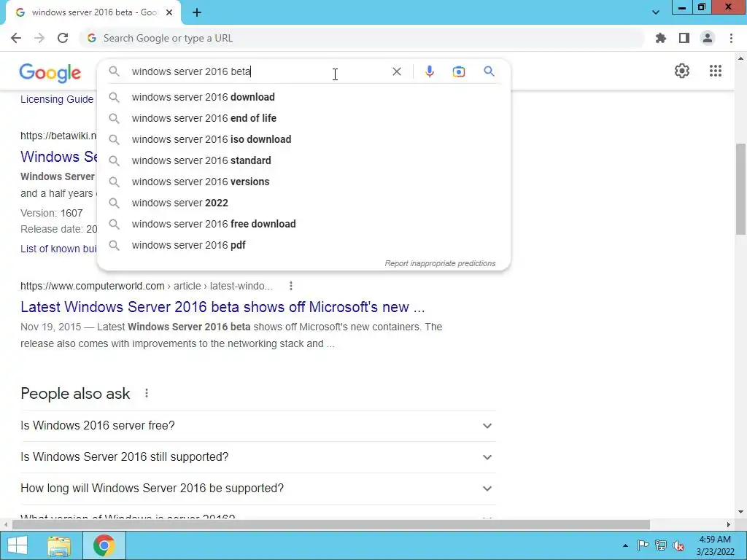Open 'Latest Windows Server 2016 beta shows off' result
The image size is (747, 560).
click(222, 307)
